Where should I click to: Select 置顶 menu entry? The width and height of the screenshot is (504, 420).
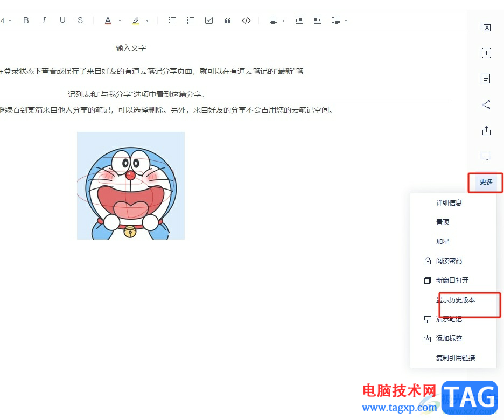[442, 222]
